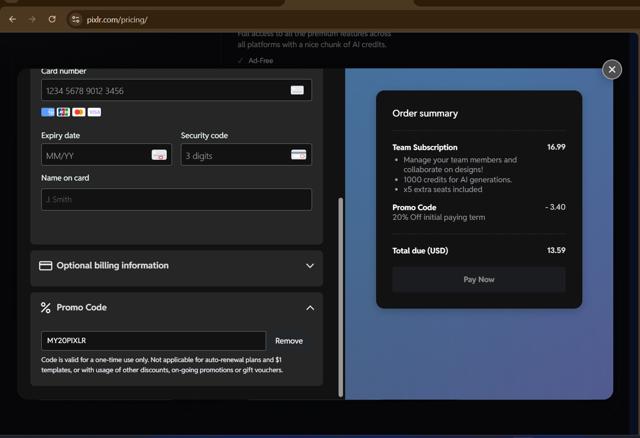Click 'x5 extra seats included' bullet
640x438 pixels.
coord(443,189)
